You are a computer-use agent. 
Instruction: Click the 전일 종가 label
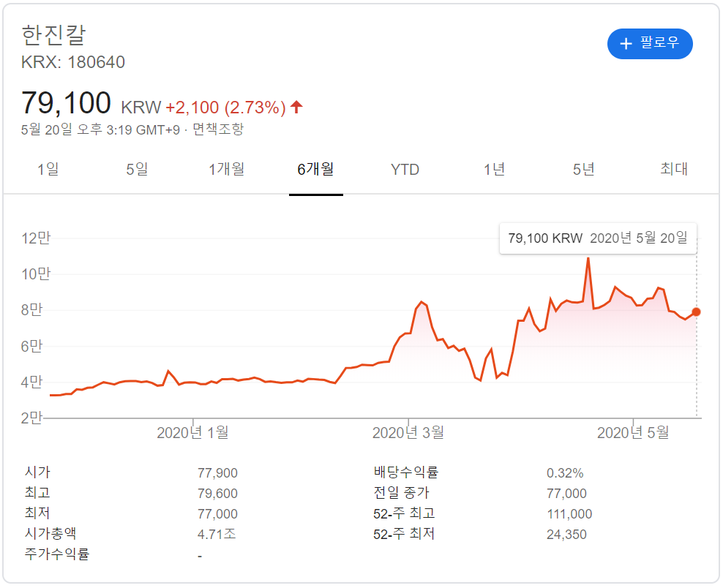pyautogui.click(x=401, y=493)
